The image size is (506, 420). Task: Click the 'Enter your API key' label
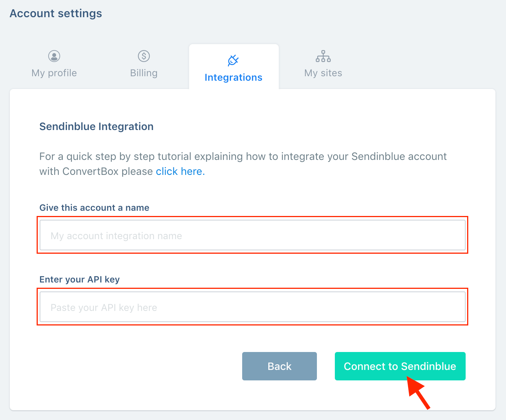click(x=79, y=280)
